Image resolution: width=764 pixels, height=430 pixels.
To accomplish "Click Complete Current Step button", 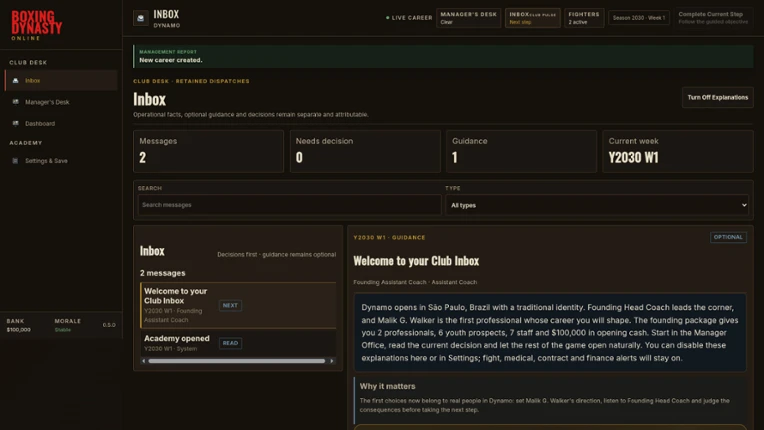I will pos(713,18).
